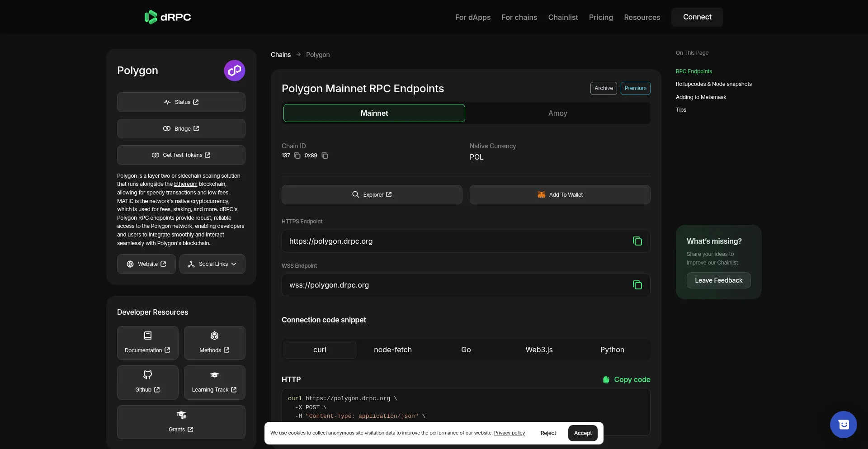Go to Chainlist page

(563, 17)
